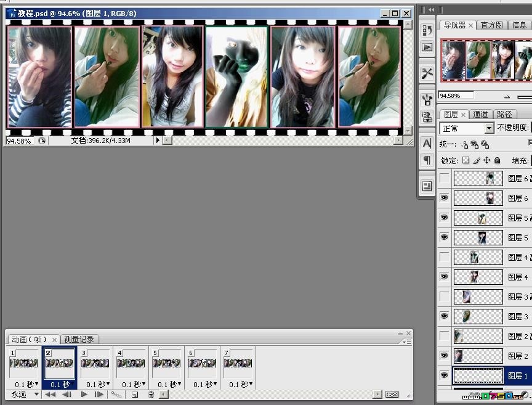Screen dimensions: 532x405
Task: Collapse the panel dock double-arrow
Action: click(431, 10)
